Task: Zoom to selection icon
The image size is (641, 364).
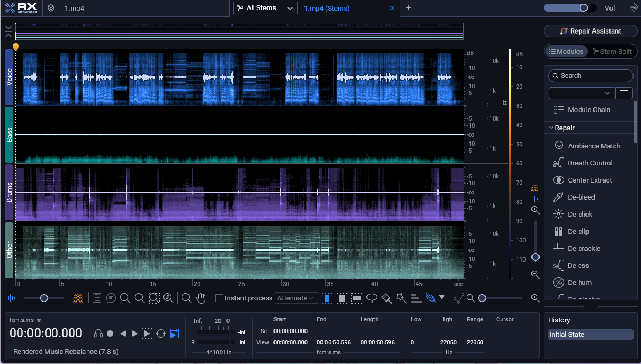Action: (154, 298)
